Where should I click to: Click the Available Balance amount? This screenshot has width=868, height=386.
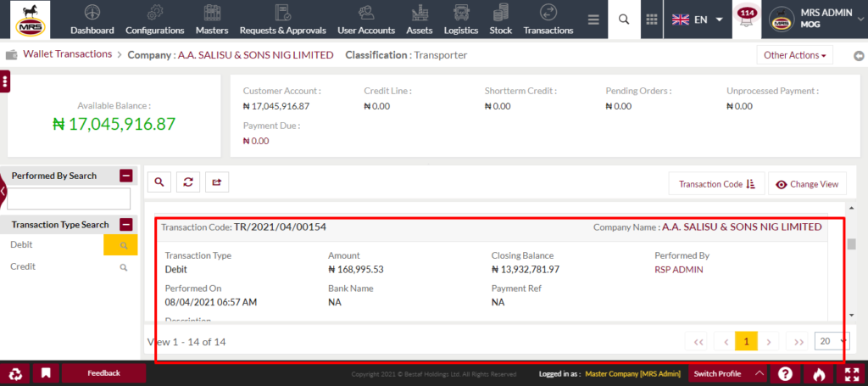click(x=114, y=124)
